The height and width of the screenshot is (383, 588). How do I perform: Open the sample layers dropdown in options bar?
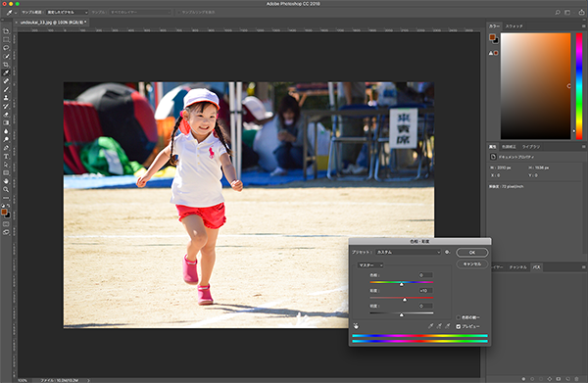[140, 13]
